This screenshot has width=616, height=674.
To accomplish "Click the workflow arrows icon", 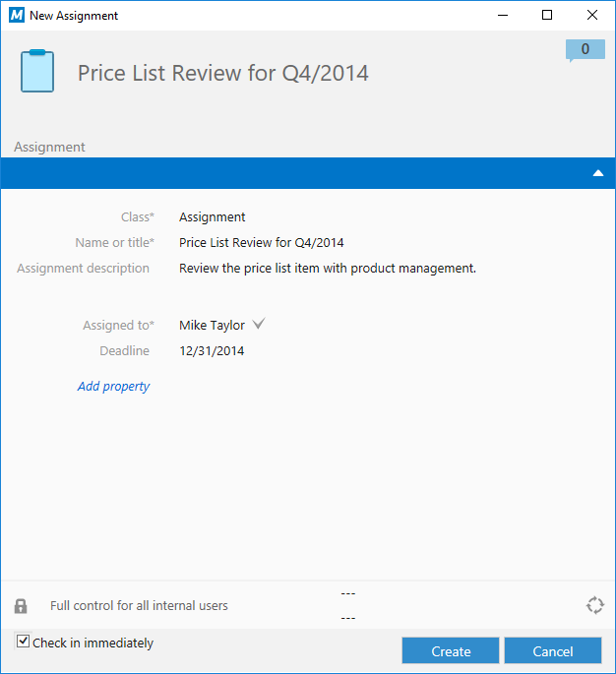I will point(595,605).
